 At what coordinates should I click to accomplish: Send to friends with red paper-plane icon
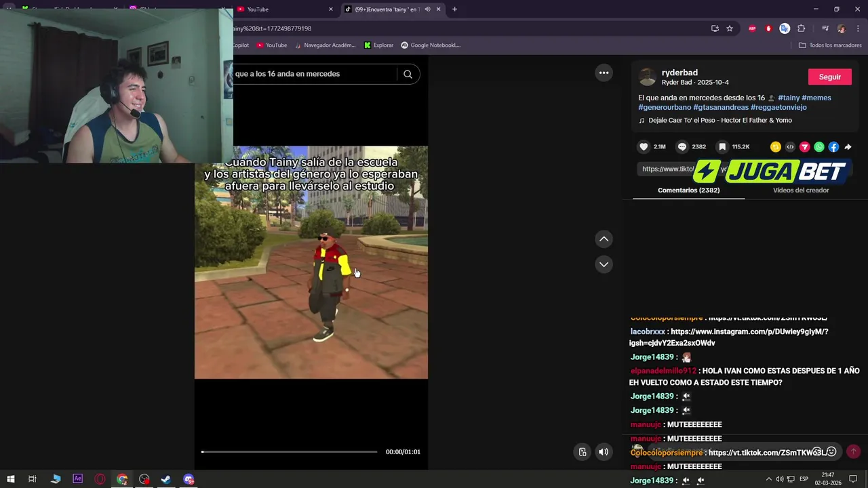pyautogui.click(x=805, y=146)
